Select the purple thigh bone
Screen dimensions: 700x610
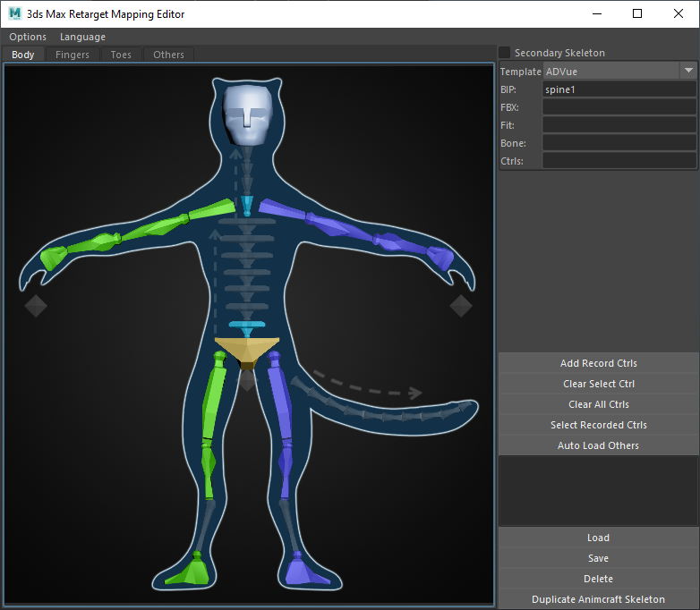(x=280, y=396)
